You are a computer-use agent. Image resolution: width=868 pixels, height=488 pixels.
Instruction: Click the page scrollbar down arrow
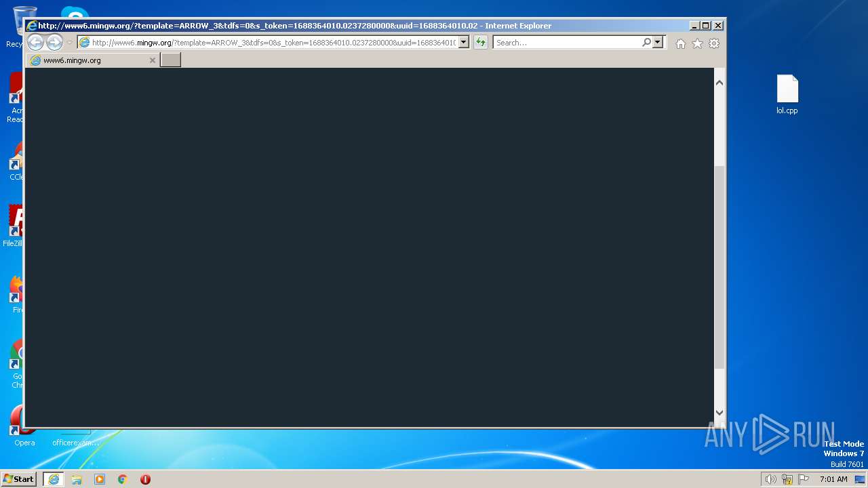(719, 413)
